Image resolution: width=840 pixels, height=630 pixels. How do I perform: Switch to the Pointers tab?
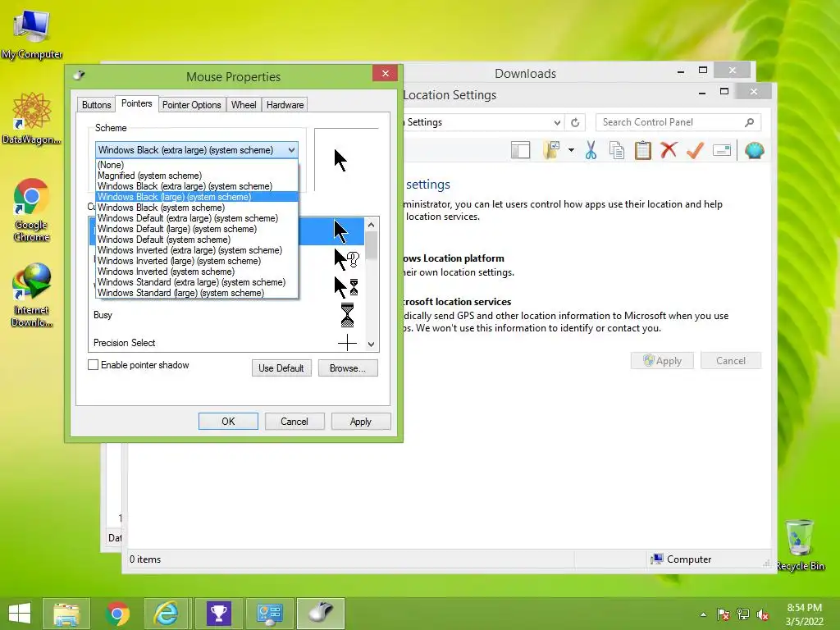pyautogui.click(x=137, y=103)
